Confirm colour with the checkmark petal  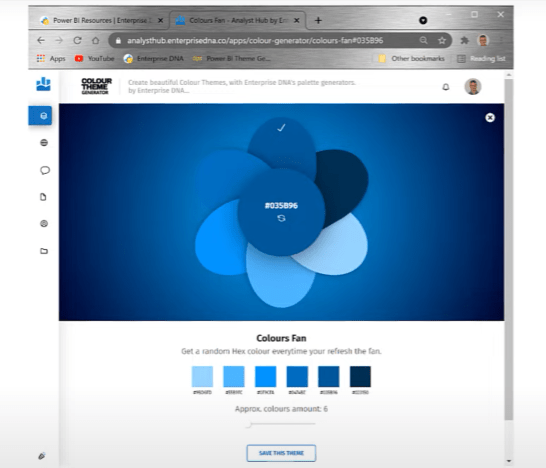coord(281,128)
